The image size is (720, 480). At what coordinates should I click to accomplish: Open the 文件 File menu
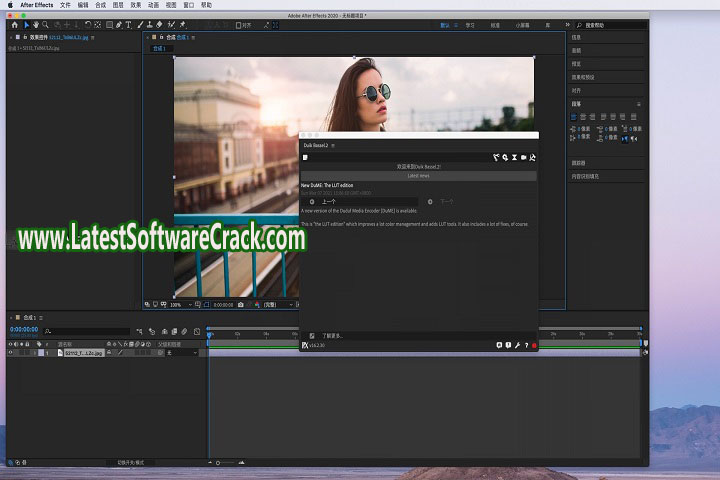tap(65, 5)
